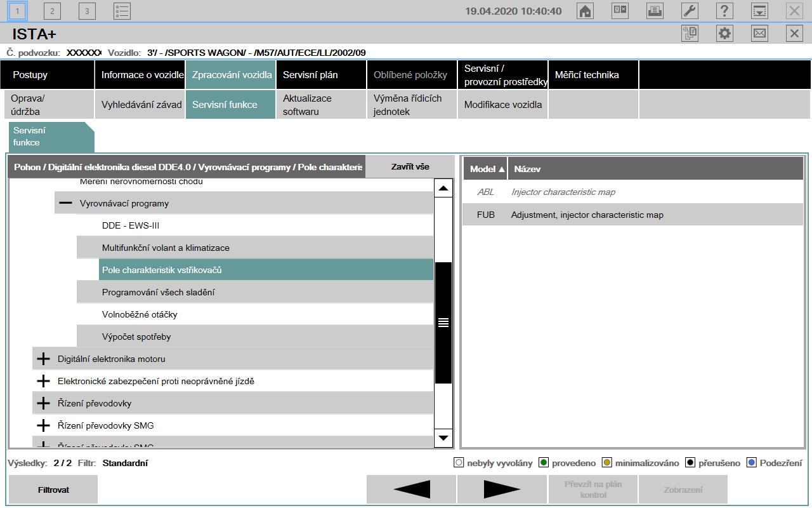This screenshot has width=812, height=508.
Task: Select Volnoběžné otáčky tree item
Action: point(254,314)
